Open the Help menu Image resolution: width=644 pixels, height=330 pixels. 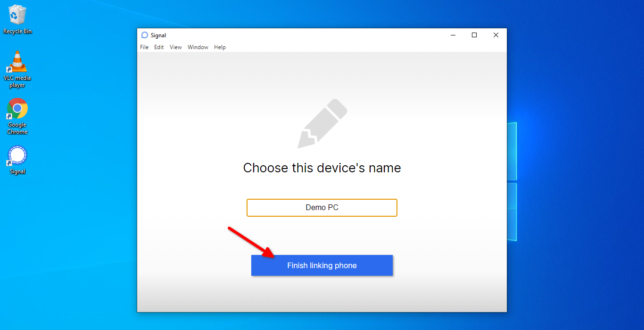tap(220, 47)
